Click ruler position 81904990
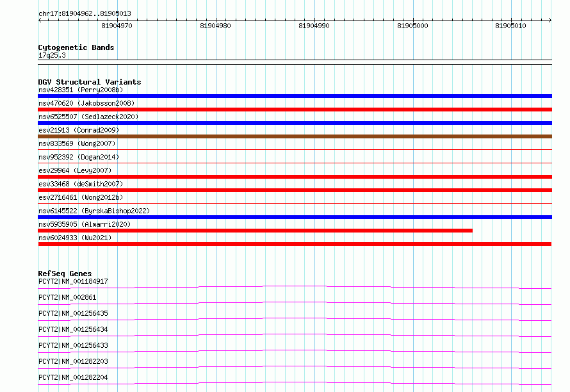 click(314, 26)
